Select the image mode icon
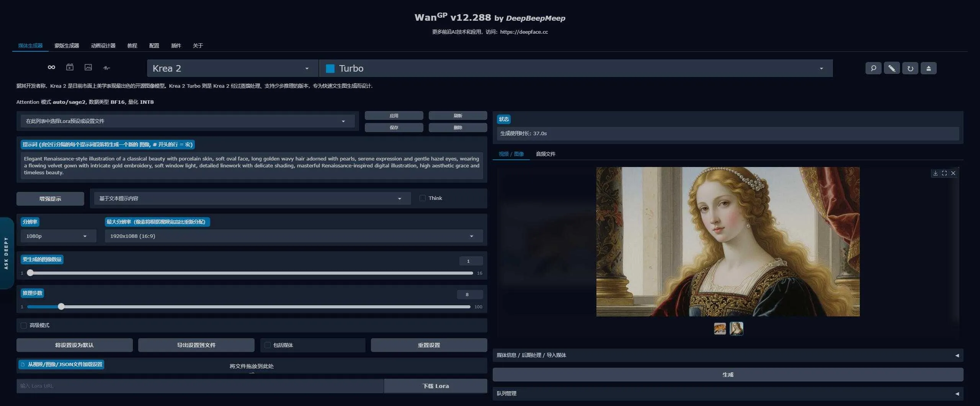 click(x=88, y=67)
